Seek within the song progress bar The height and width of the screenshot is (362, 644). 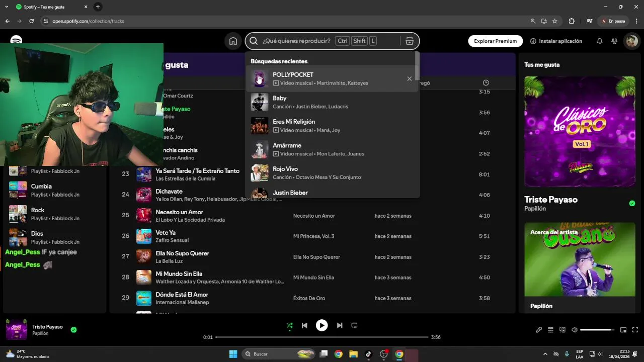(x=322, y=337)
